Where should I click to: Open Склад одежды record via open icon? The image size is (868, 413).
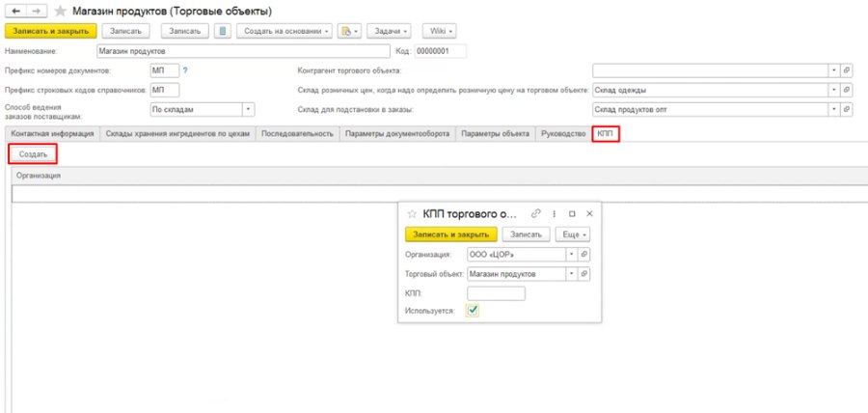click(x=847, y=91)
